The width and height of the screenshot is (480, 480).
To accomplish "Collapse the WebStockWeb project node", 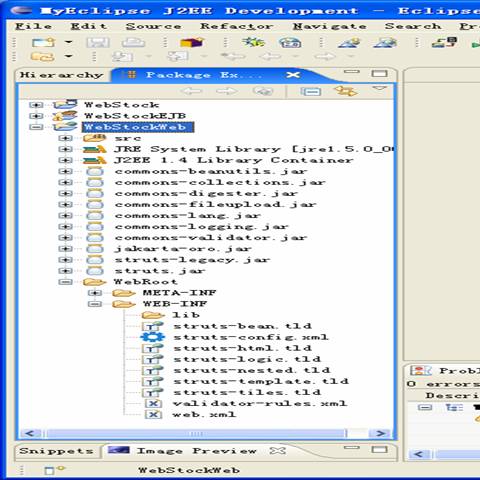I will click(36, 127).
